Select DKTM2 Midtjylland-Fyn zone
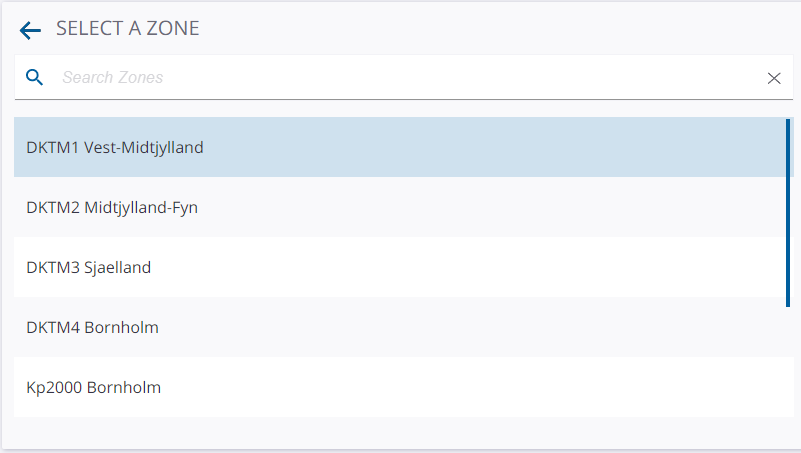The width and height of the screenshot is (801, 453). click(x=400, y=207)
